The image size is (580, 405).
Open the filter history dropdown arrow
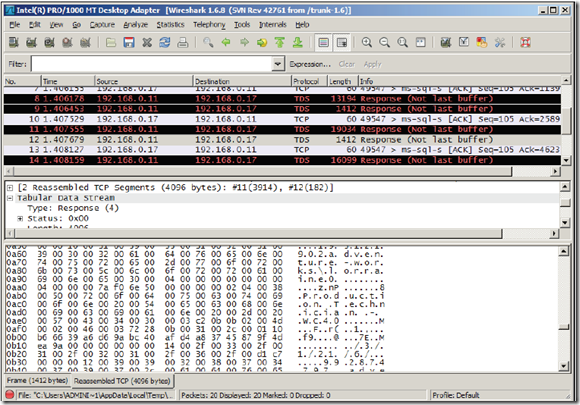[277, 64]
